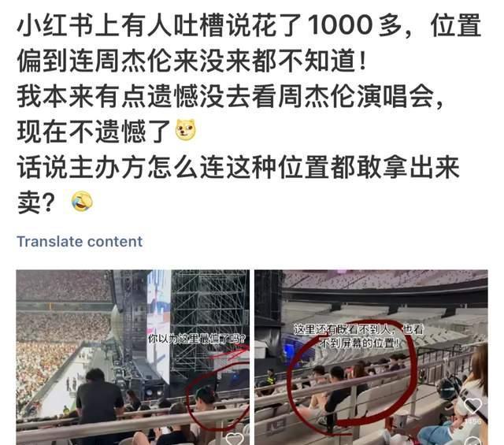Tap the 1456 like count
The width and height of the screenshot is (504, 445).
(473, 421)
